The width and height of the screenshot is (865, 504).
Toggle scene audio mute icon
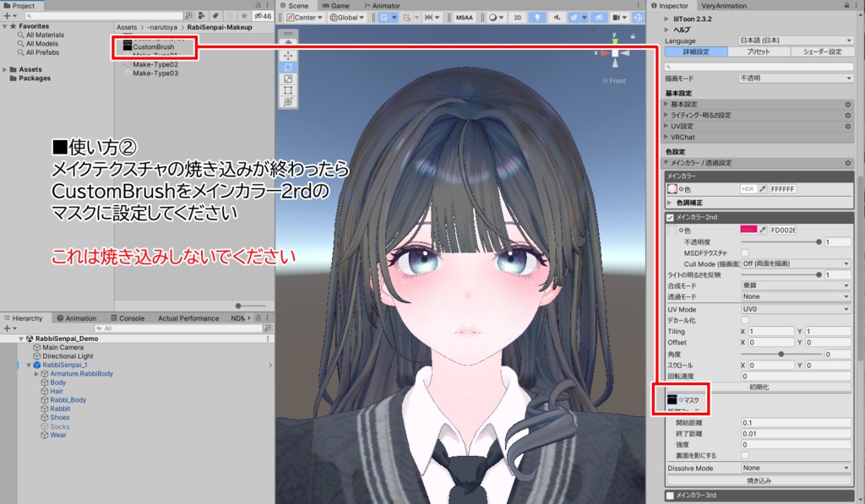(556, 18)
